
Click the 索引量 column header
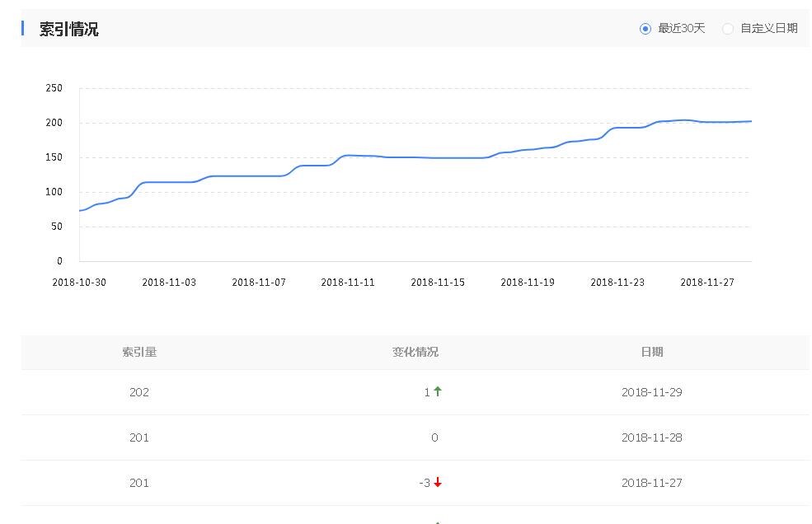[x=139, y=352]
